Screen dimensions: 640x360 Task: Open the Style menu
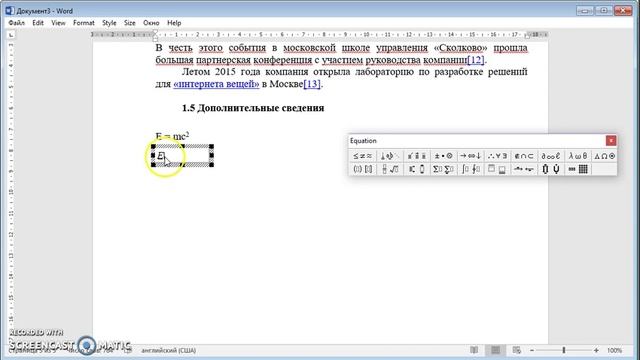(x=109, y=23)
